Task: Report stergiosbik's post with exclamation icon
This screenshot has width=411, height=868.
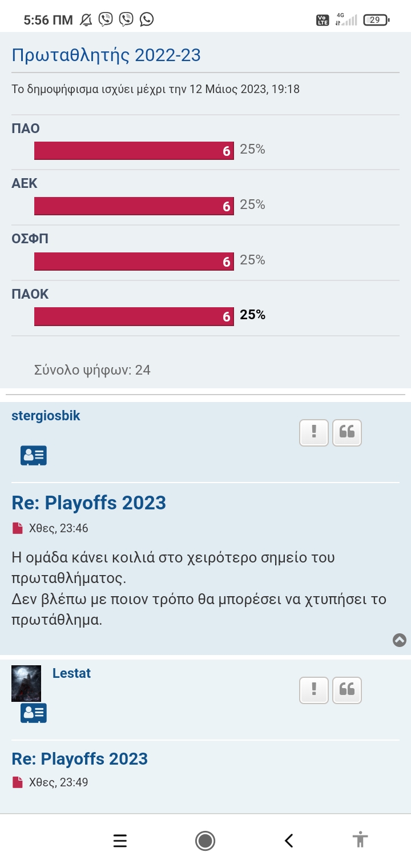Action: click(x=313, y=432)
